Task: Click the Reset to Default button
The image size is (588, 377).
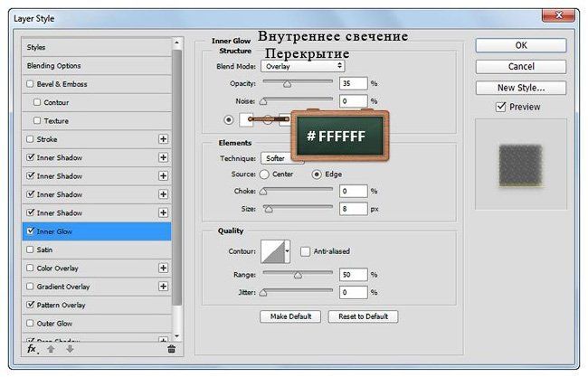Action: point(363,316)
